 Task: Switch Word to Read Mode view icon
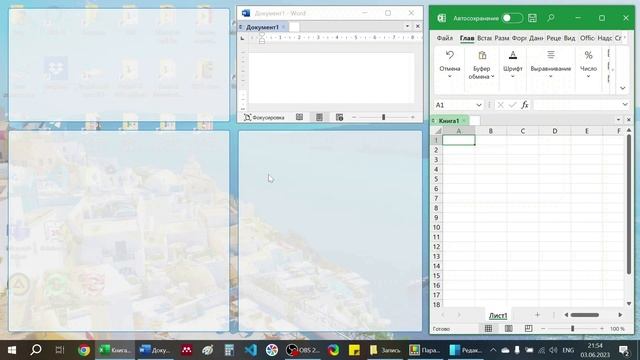pos(299,118)
